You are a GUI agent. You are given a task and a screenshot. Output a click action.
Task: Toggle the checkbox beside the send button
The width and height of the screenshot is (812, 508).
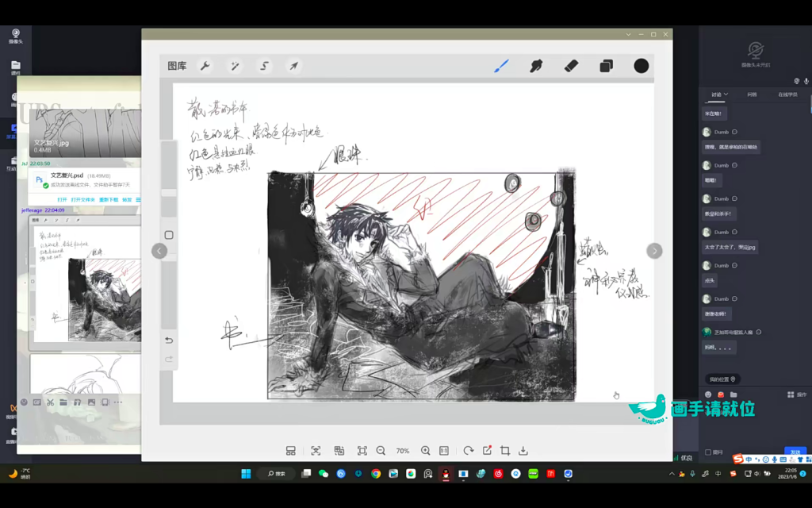point(708,452)
